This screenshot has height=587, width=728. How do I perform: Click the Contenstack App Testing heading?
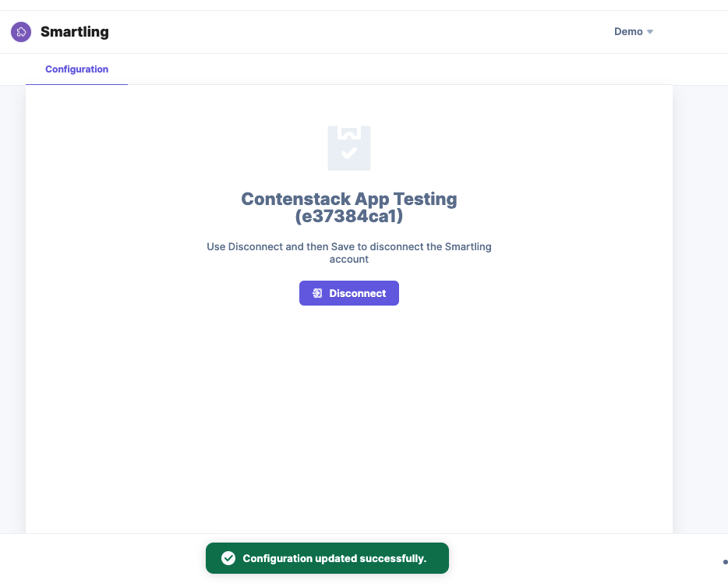coord(348,199)
